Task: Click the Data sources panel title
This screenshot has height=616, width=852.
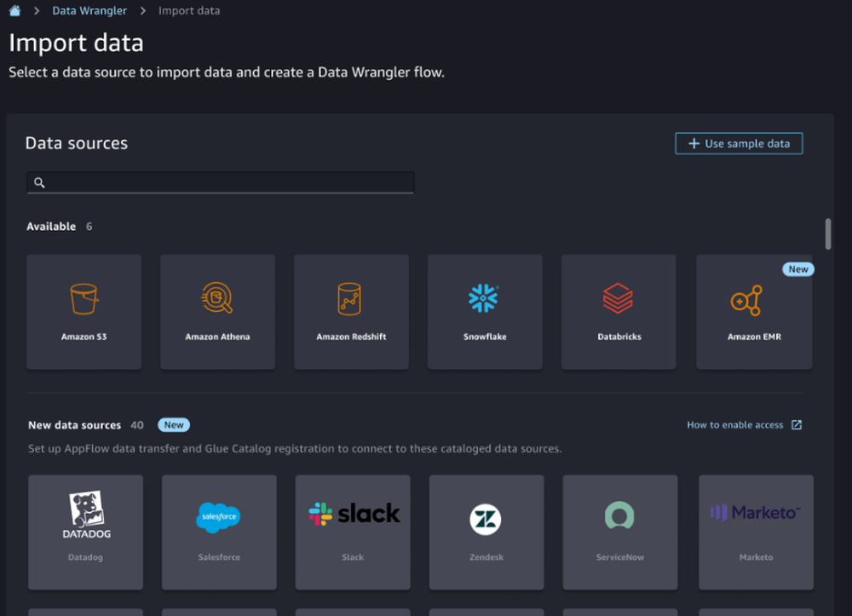Action: pos(77,143)
